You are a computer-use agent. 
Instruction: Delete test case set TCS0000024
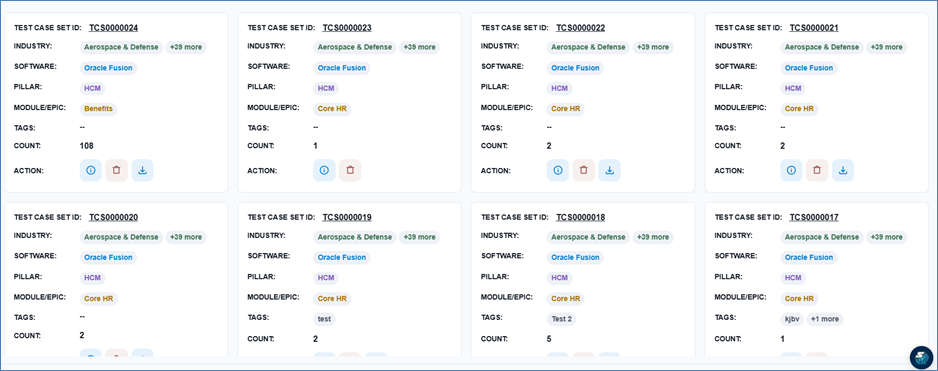click(117, 171)
